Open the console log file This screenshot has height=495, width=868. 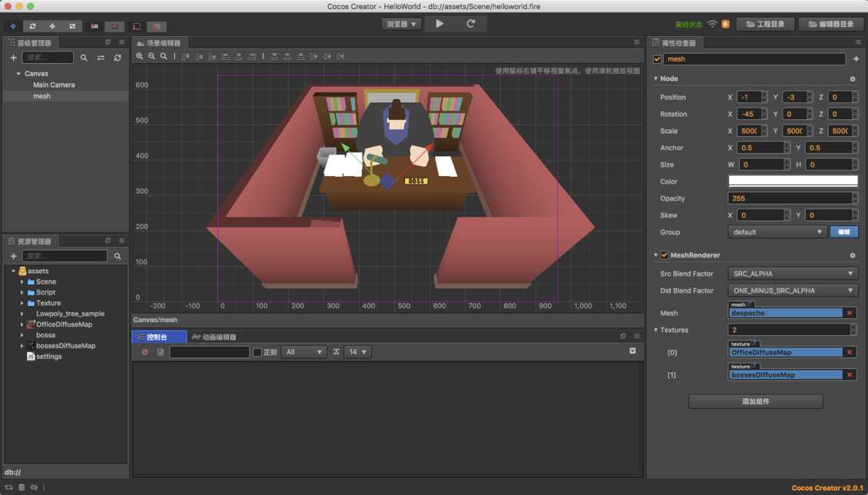161,352
